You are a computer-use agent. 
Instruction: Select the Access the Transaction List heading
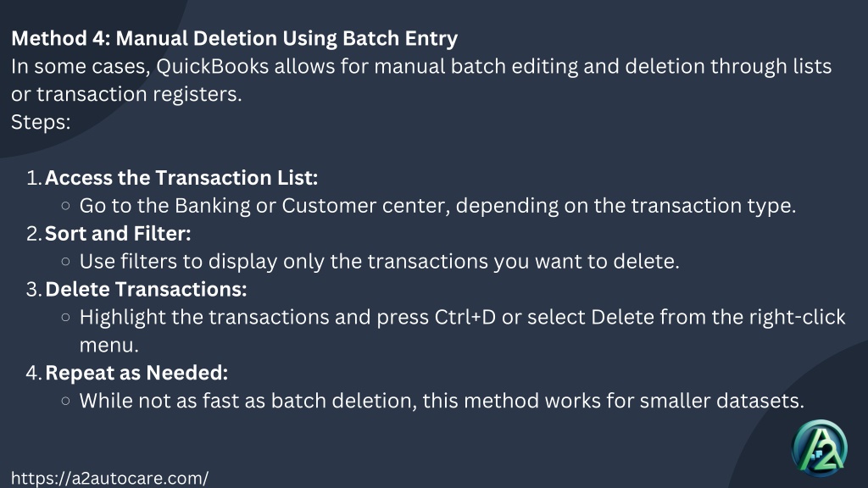(181, 178)
